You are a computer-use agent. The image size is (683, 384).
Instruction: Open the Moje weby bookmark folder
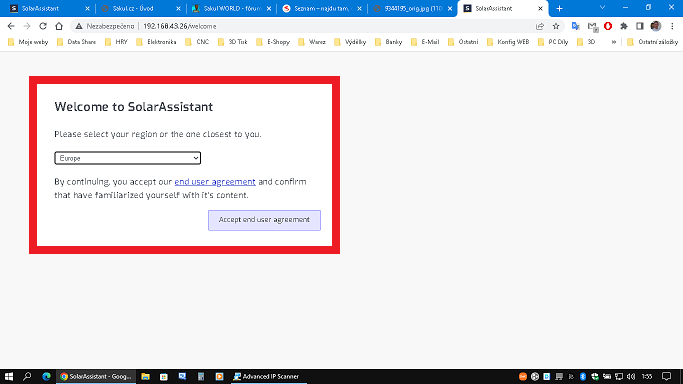coord(28,42)
